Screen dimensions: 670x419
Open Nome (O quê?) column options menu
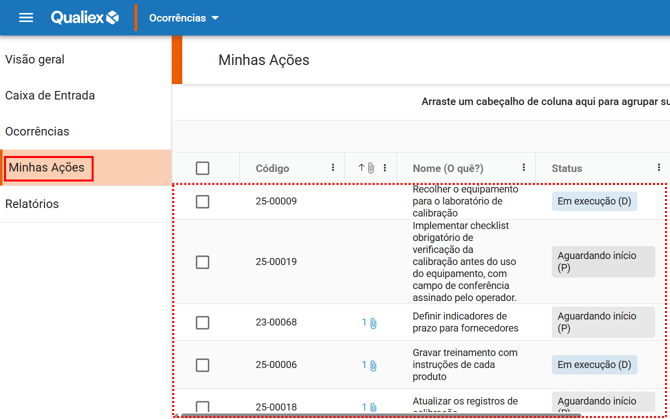[523, 168]
